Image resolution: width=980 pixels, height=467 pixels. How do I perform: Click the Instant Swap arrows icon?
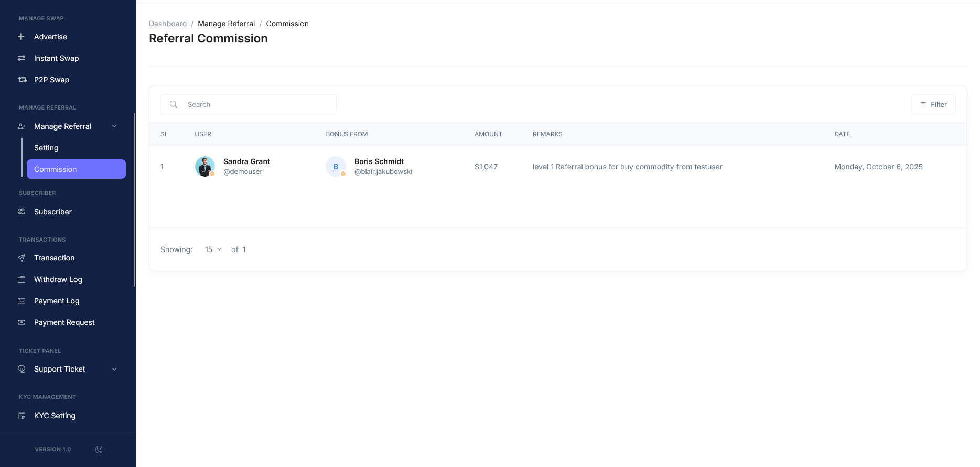[x=21, y=58]
